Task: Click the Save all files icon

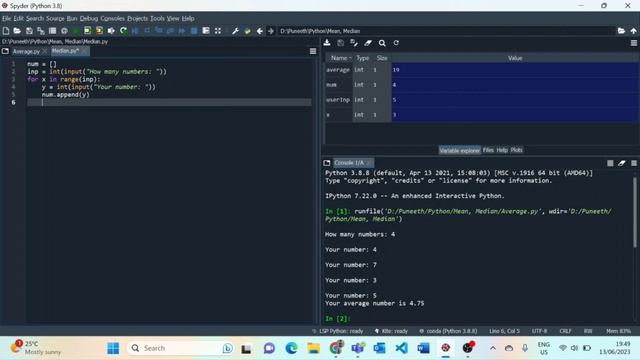Action: tap(41, 31)
